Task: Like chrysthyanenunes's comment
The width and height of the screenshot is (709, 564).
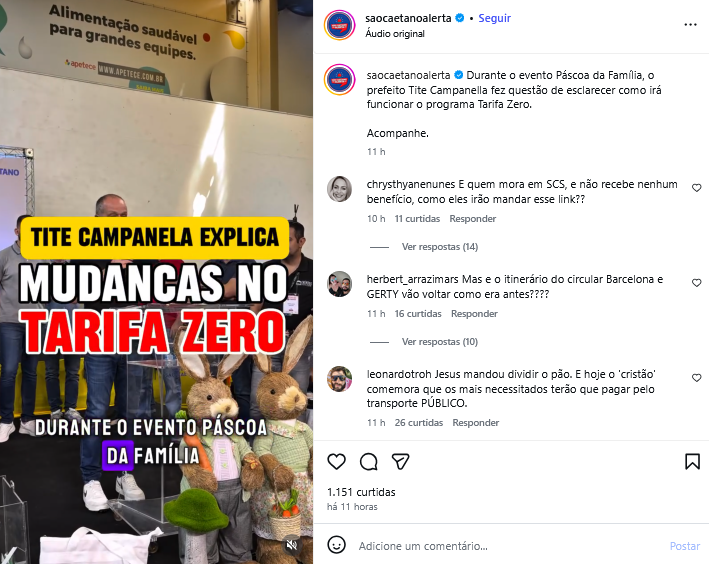Action: 696,188
